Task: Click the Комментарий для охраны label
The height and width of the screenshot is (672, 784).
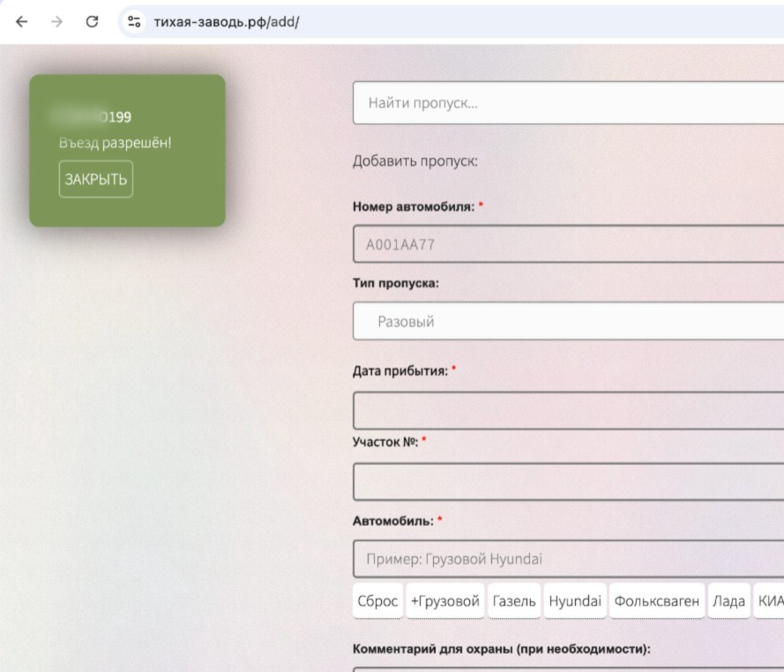Action: click(502, 649)
